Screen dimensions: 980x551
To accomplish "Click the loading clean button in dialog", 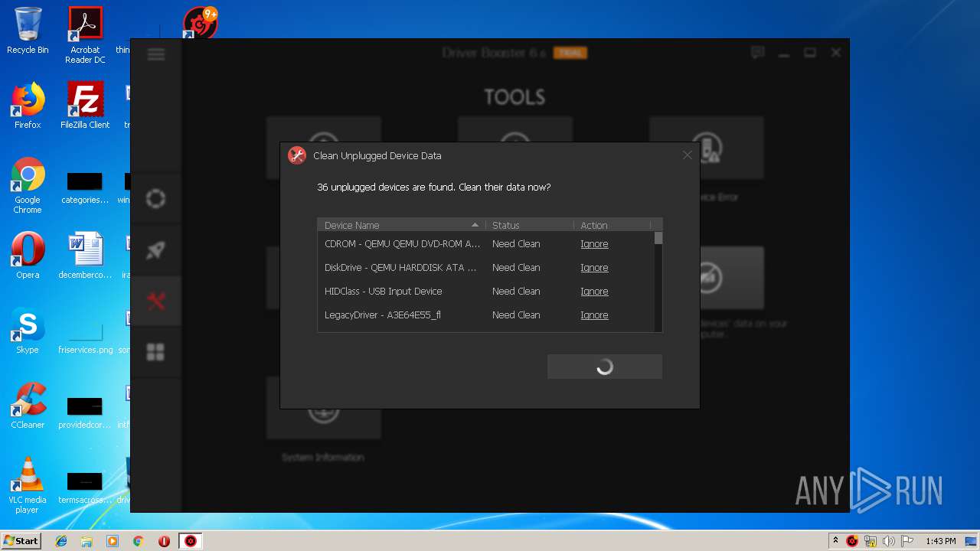I will (605, 367).
